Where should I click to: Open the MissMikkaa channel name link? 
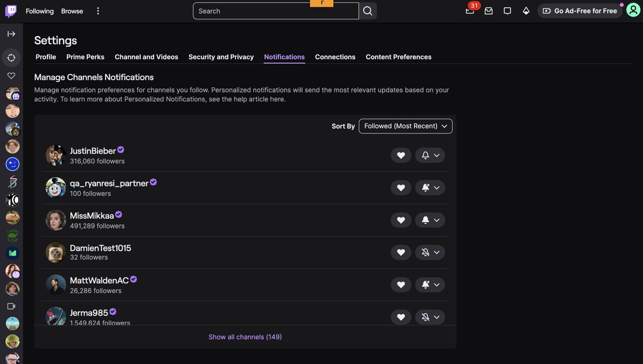click(92, 216)
